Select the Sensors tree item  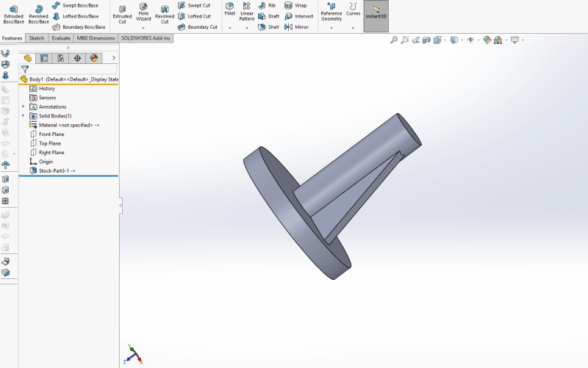tap(43, 98)
